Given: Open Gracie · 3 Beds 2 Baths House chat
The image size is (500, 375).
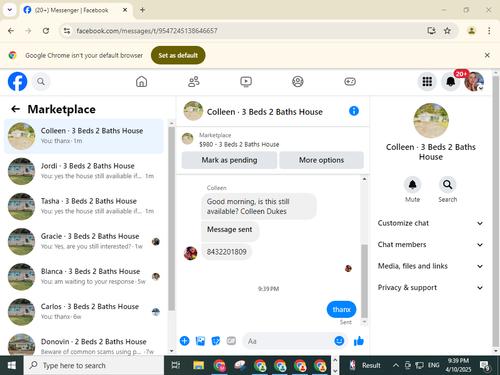Looking at the screenshot, I should [84, 241].
